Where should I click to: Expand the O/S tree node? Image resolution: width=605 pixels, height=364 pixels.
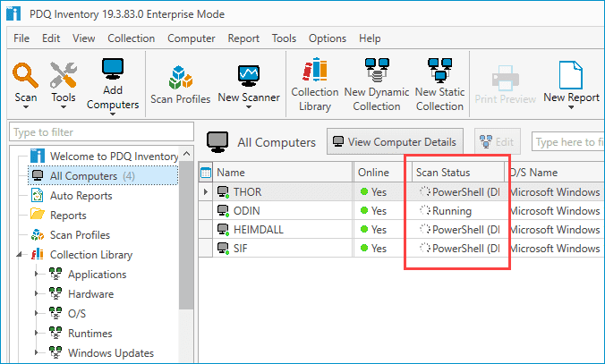coord(37,314)
